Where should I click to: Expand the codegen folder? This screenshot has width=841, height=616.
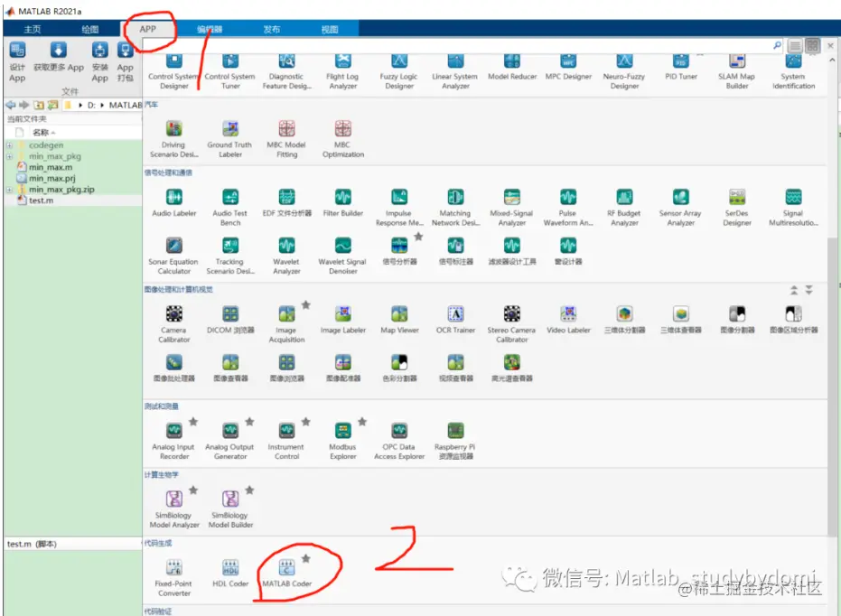click(9, 145)
